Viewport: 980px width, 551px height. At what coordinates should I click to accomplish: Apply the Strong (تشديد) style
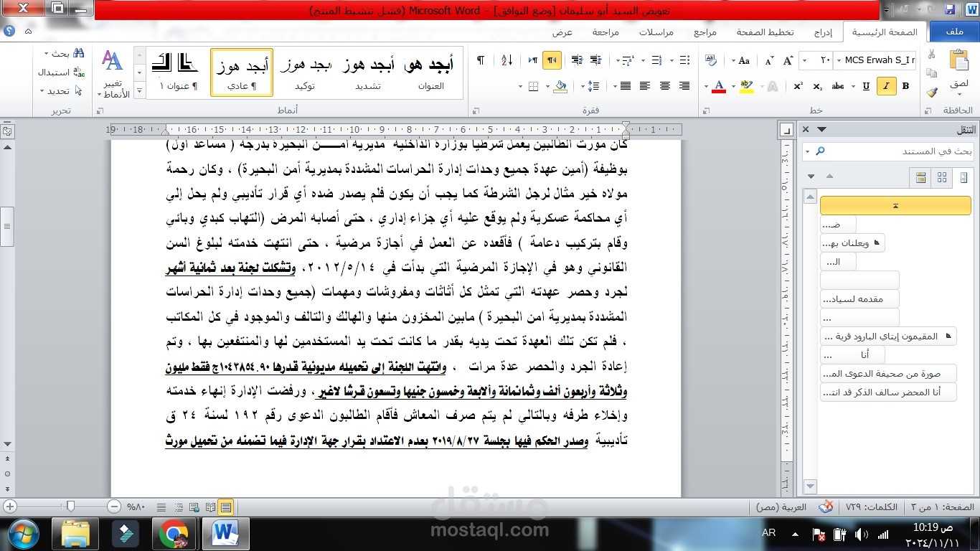tap(368, 72)
